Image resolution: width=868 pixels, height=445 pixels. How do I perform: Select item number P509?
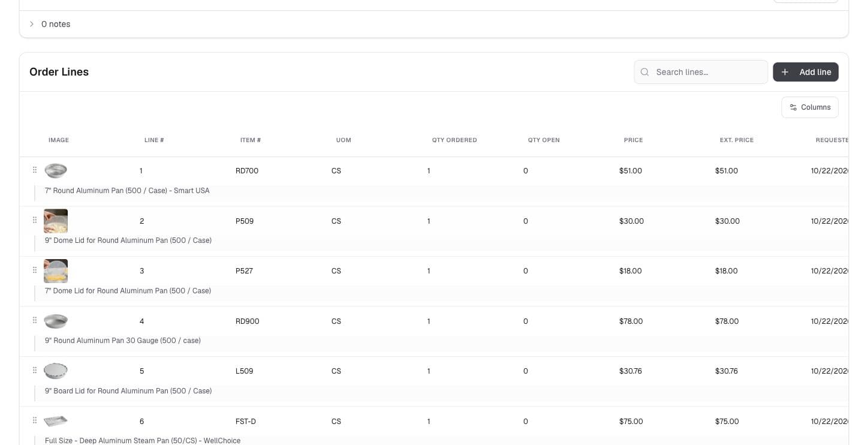[x=245, y=221]
